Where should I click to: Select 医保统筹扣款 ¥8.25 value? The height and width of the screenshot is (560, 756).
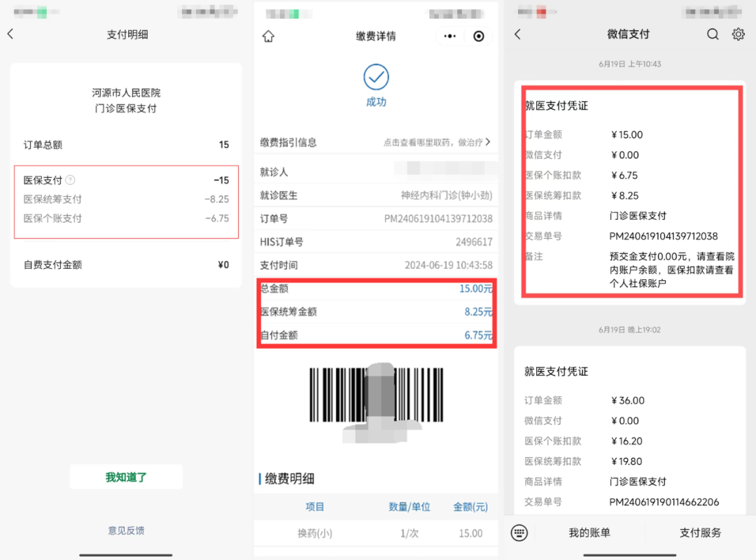[625, 195]
